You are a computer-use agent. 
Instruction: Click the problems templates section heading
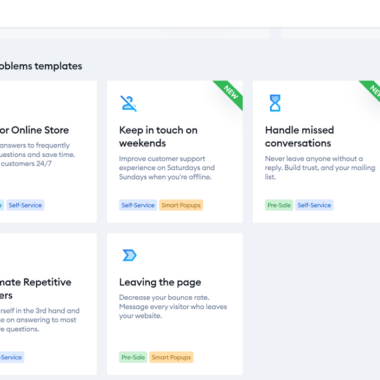click(41, 66)
